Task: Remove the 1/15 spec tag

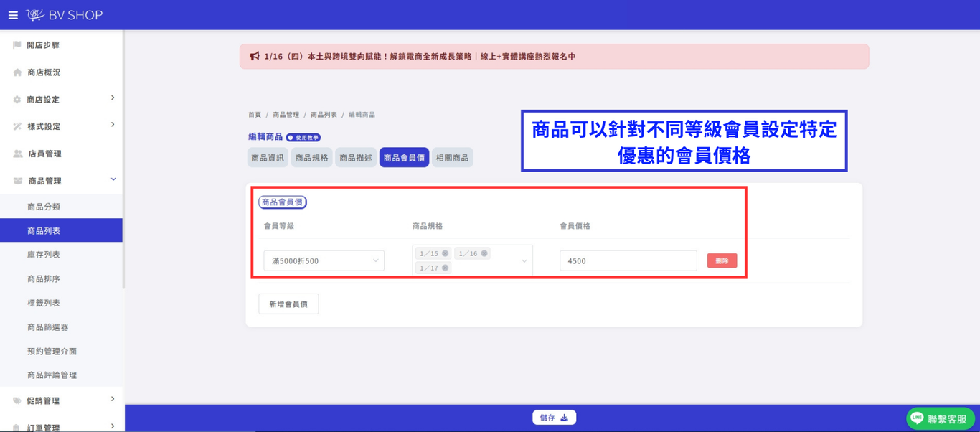Action: (x=445, y=253)
